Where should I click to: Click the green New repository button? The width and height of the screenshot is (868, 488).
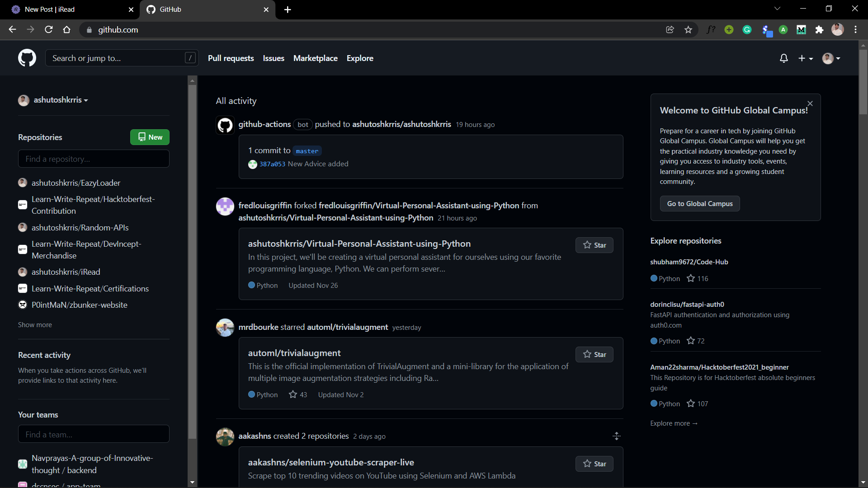click(150, 137)
